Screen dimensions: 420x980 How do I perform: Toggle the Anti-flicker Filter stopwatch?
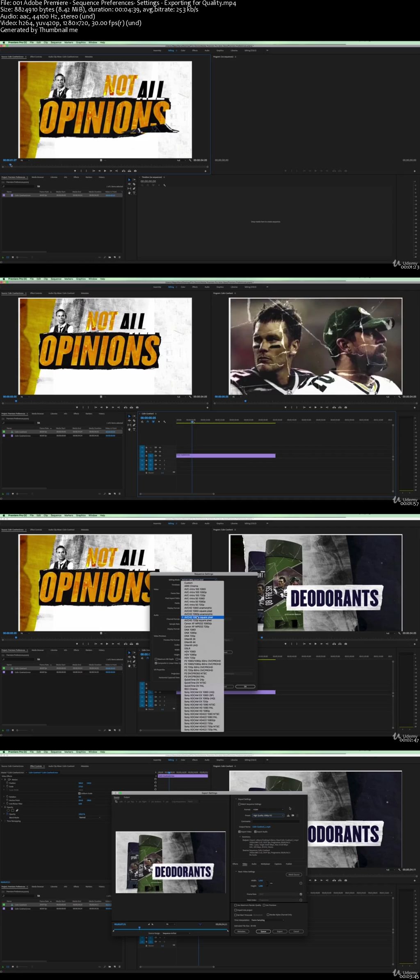pos(7,803)
